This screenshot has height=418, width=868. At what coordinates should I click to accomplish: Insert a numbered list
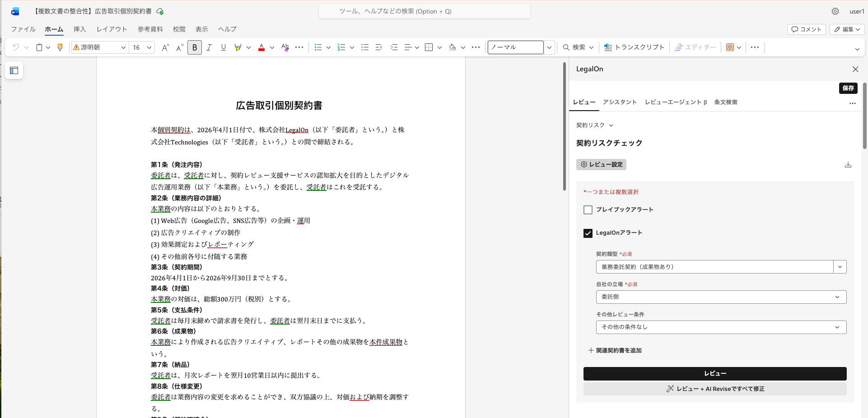pos(341,47)
